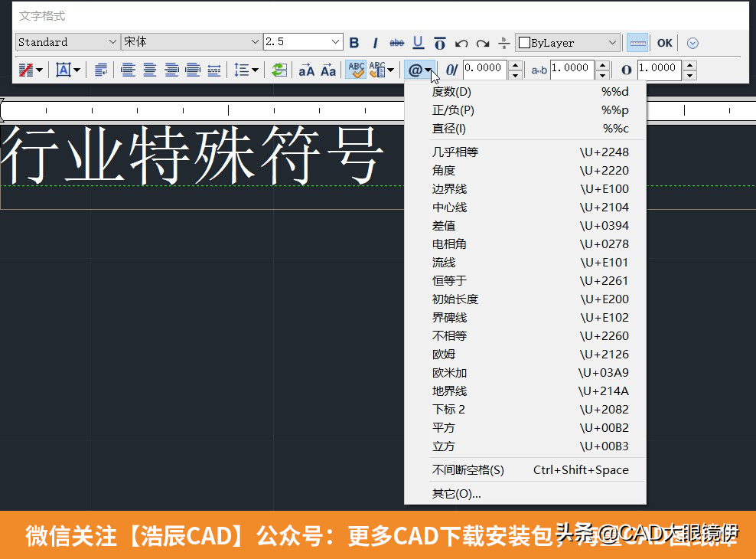Viewport: 756px width, 559px height.
Task: Insert the 度数(D) degree symbol
Action: coord(525,92)
